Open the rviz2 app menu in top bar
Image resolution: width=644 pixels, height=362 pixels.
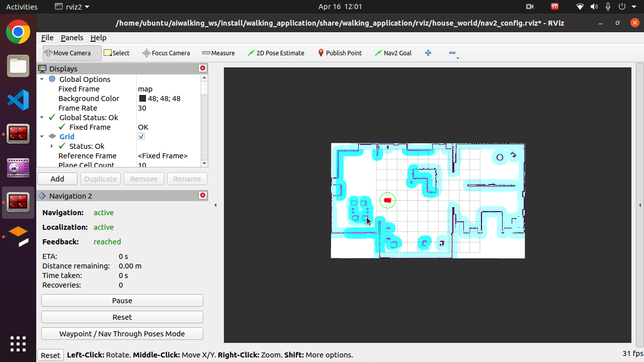pos(71,7)
